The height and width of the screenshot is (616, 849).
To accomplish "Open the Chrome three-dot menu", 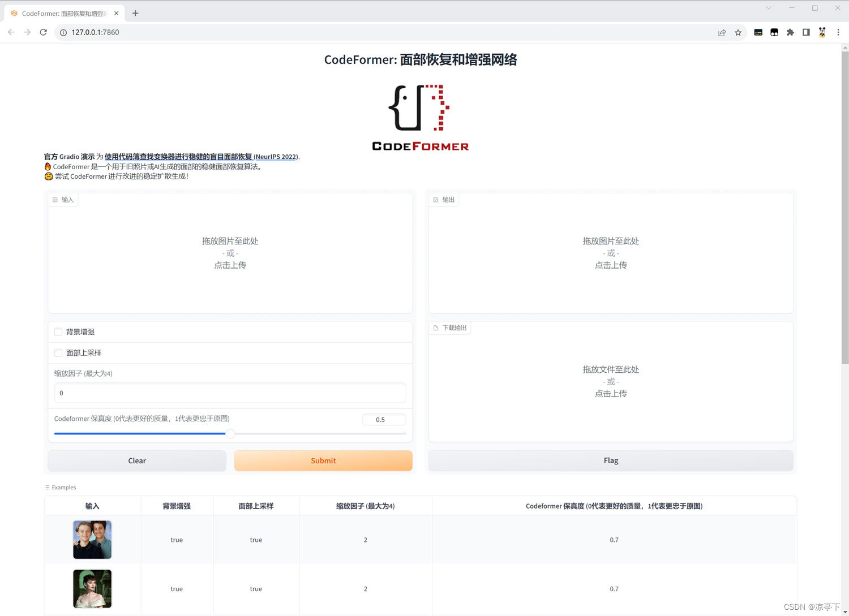I will [x=838, y=32].
